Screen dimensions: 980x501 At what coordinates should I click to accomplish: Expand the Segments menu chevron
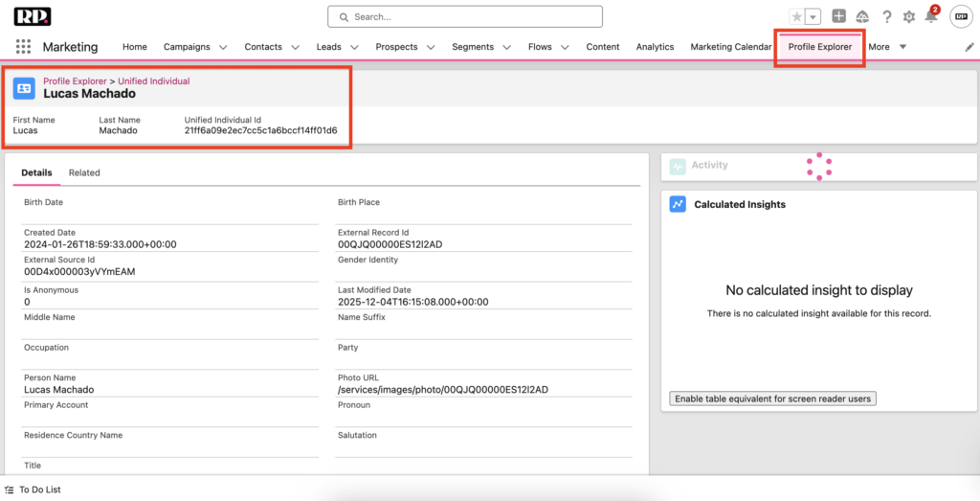pos(506,47)
